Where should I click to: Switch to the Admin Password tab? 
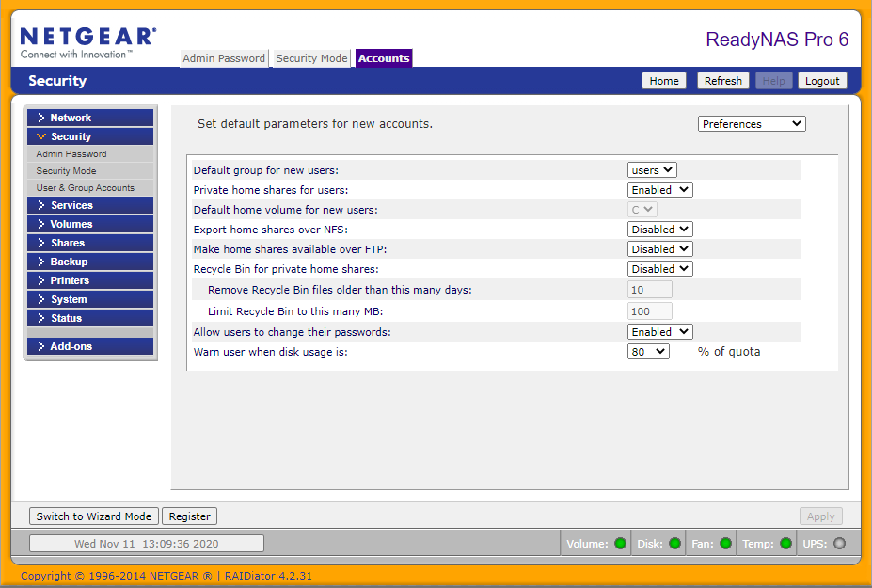pos(224,57)
